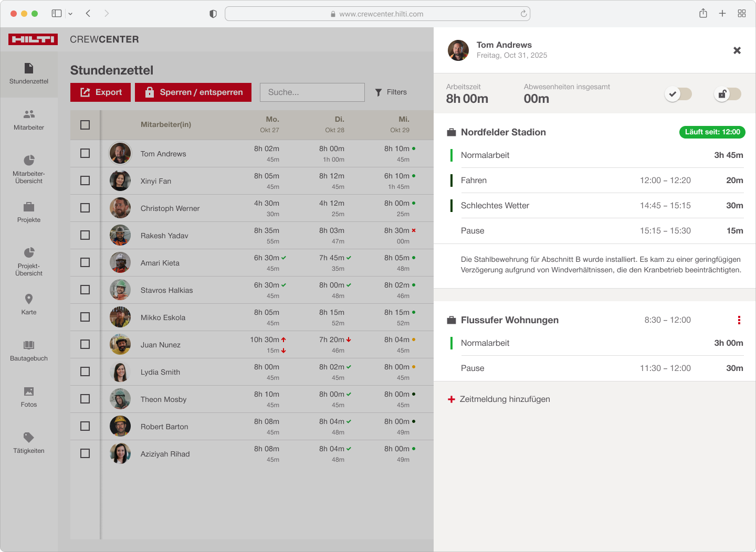Close the Tom Andrews detail panel
The width and height of the screenshot is (756, 552).
pos(737,50)
